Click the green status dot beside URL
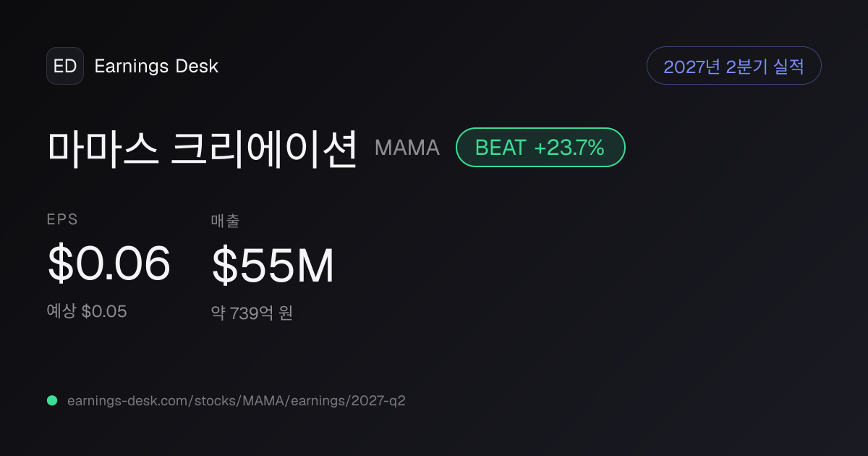Viewport: 868px width, 456px height. (x=52, y=400)
